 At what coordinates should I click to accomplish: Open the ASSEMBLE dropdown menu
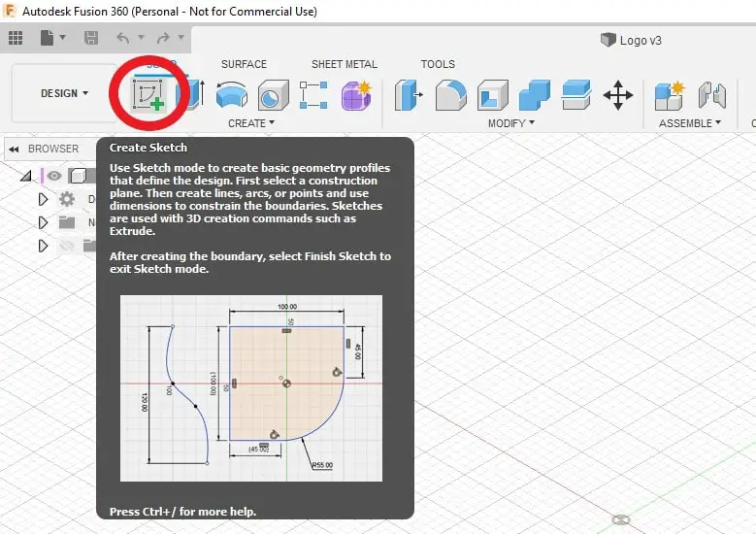(x=690, y=123)
